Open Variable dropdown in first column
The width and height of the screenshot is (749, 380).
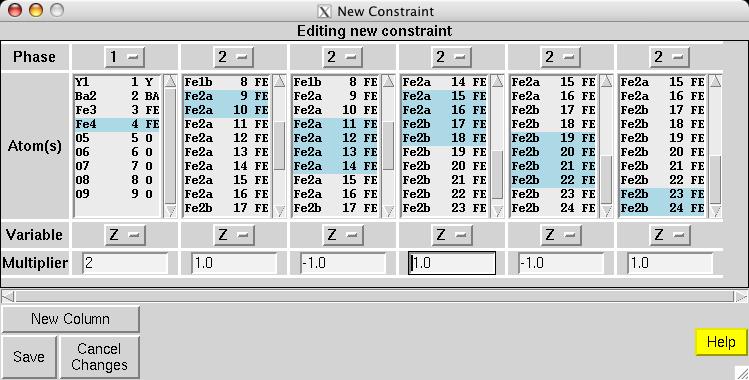click(124, 235)
